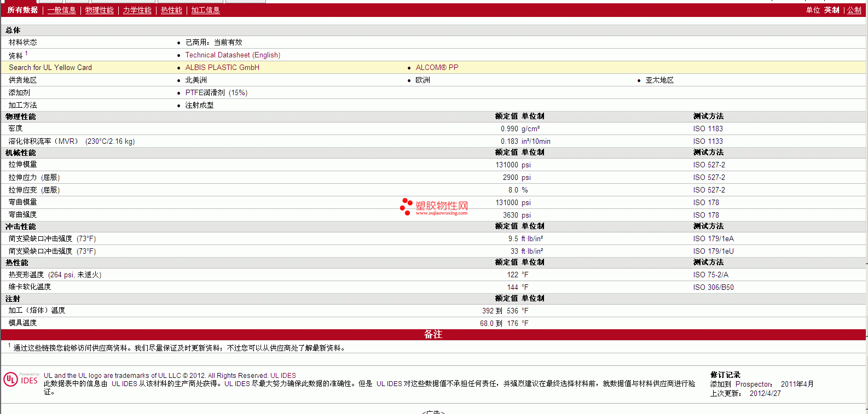Click the added-to-Prospector date 2011年4月
The height and width of the screenshot is (414, 868).
[797, 384]
